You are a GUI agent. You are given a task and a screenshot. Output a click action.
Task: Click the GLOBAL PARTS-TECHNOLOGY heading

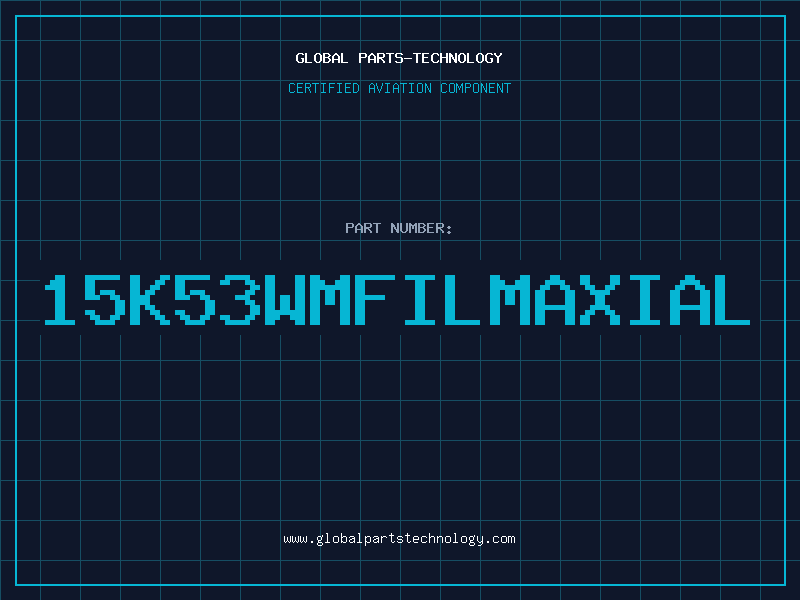[x=399, y=58]
